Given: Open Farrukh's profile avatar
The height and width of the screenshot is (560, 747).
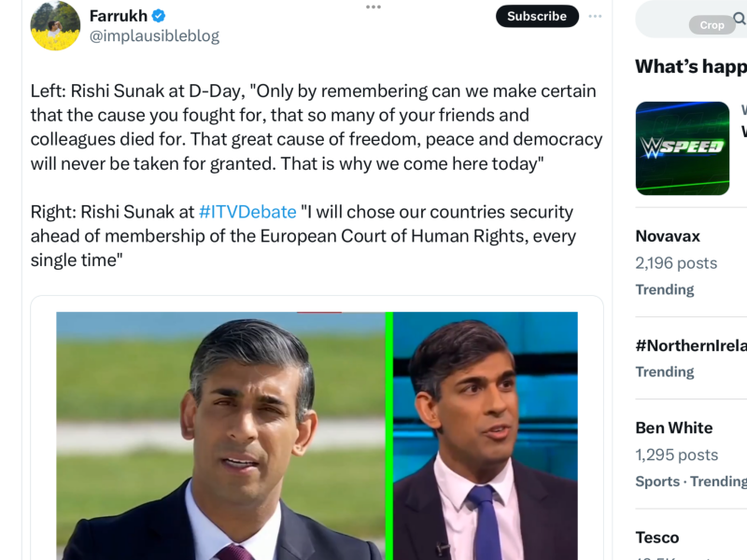Looking at the screenshot, I should click(55, 26).
